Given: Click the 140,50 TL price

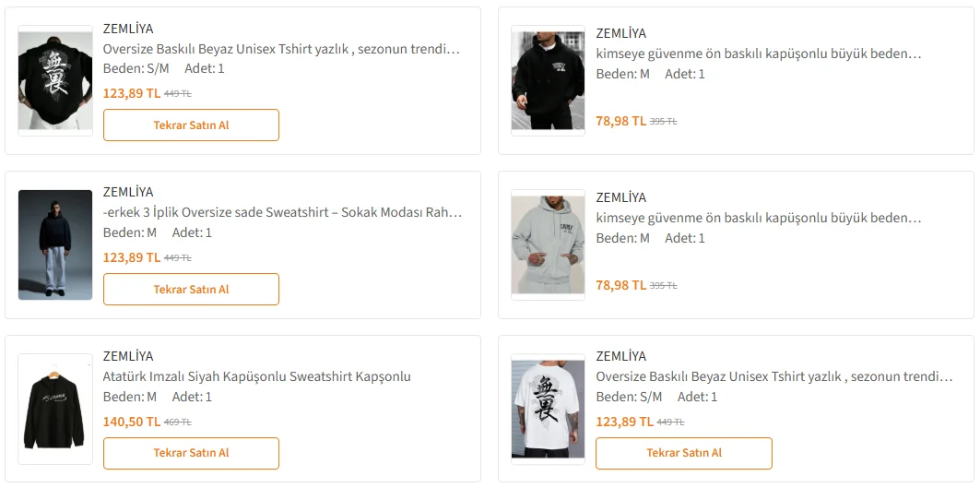Looking at the screenshot, I should pos(131,422).
